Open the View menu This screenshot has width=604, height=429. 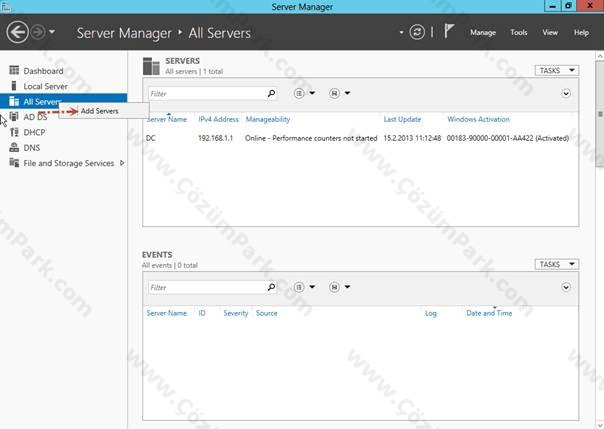(x=550, y=32)
